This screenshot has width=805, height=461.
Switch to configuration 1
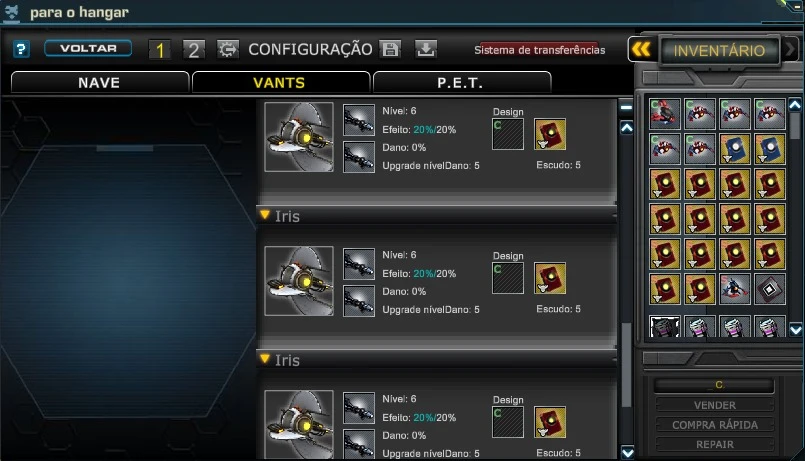pyautogui.click(x=160, y=50)
